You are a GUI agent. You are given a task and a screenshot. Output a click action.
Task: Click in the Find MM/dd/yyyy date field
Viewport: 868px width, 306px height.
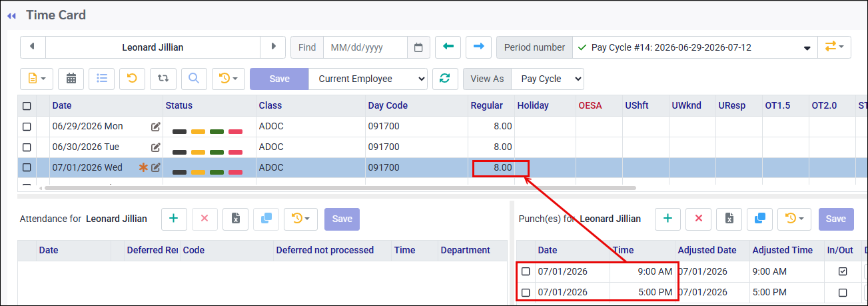pyautogui.click(x=365, y=47)
